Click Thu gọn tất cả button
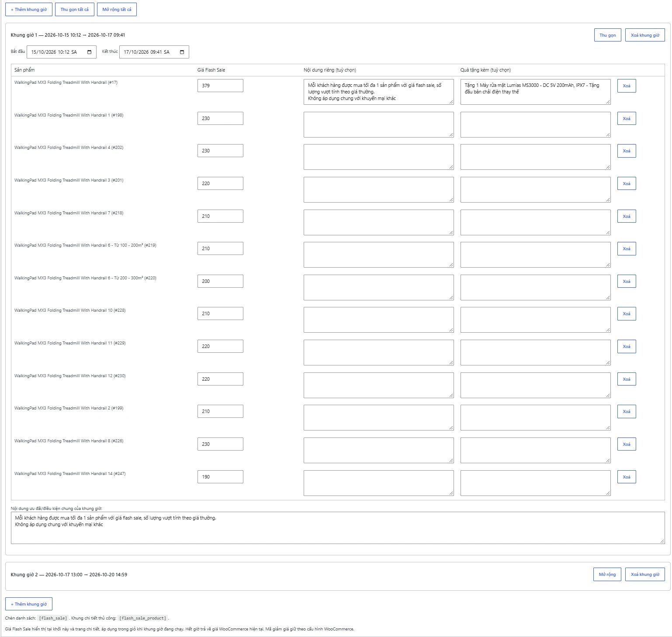The image size is (672, 637). (x=75, y=9)
